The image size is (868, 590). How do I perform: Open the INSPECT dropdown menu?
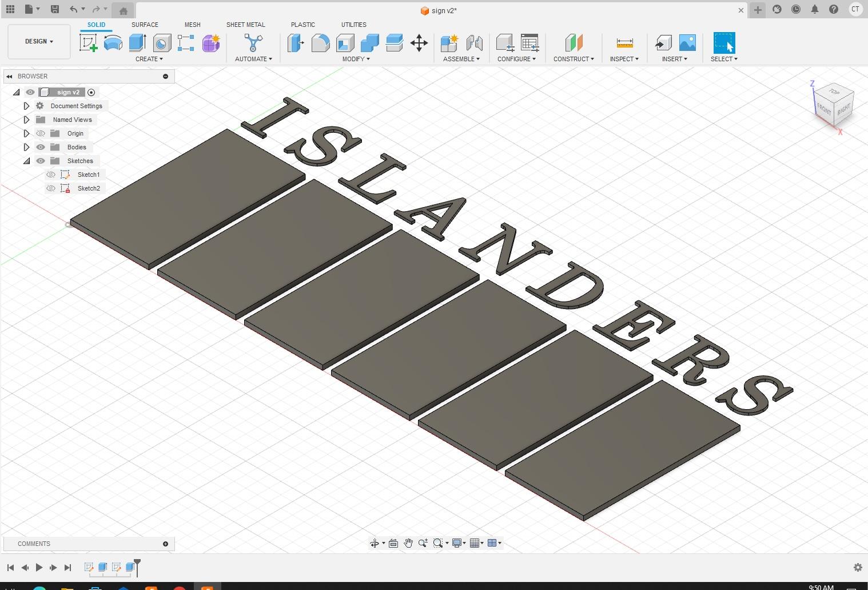tap(624, 59)
